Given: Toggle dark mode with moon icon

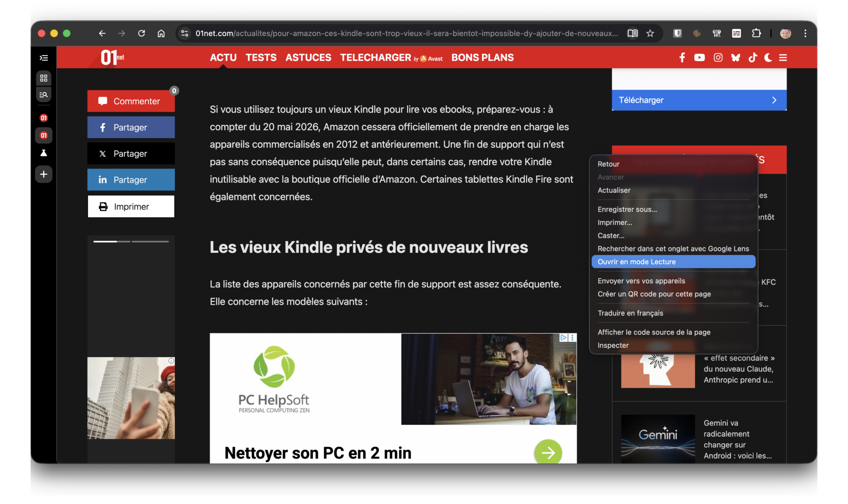Looking at the screenshot, I should [768, 58].
